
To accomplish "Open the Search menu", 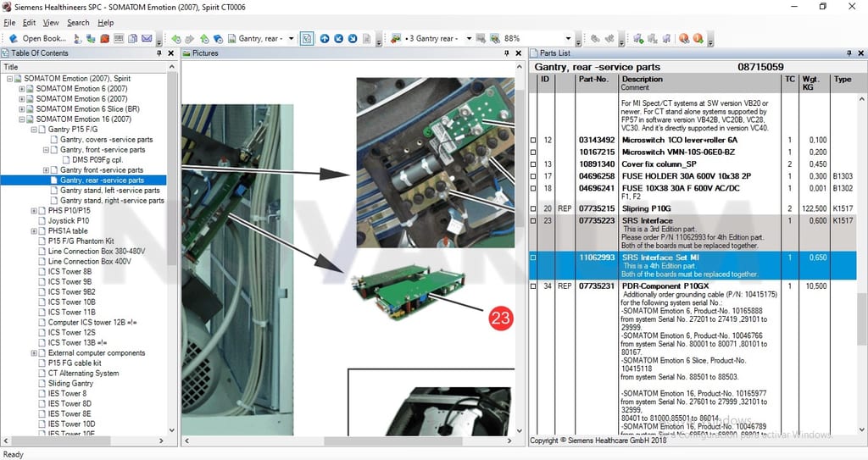I will [x=78, y=23].
